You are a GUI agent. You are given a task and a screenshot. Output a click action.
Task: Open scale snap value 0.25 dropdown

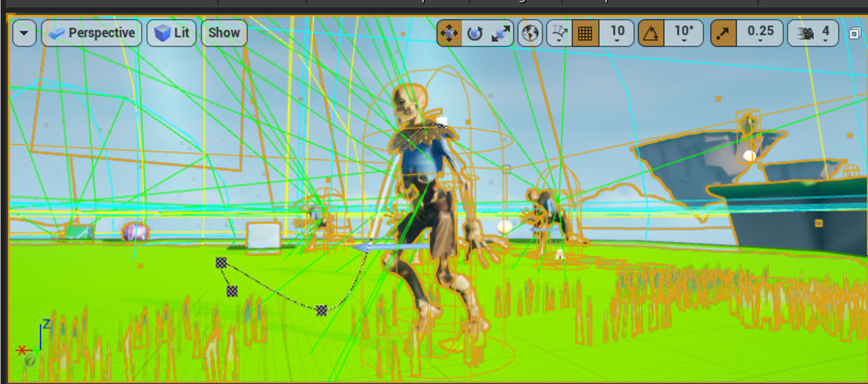760,33
